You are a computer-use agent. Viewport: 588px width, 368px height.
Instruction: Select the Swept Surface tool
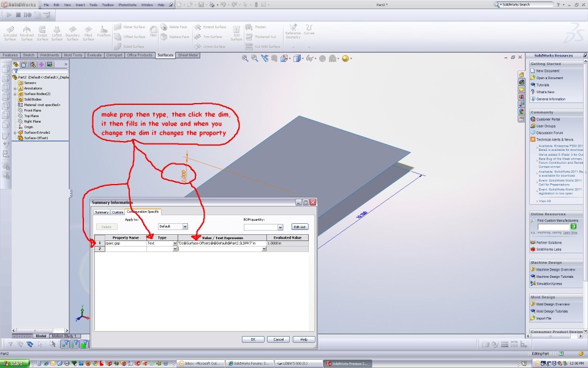42,33
